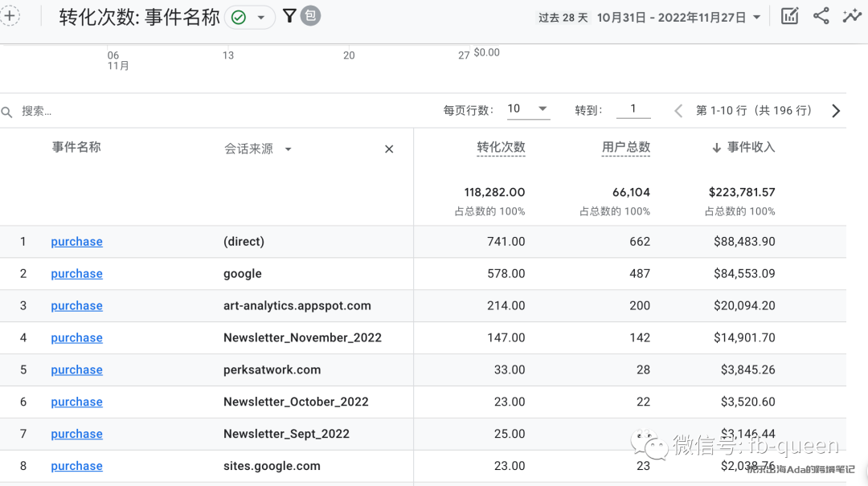
Task: Click revenue value $14,901.70
Action: click(x=744, y=338)
